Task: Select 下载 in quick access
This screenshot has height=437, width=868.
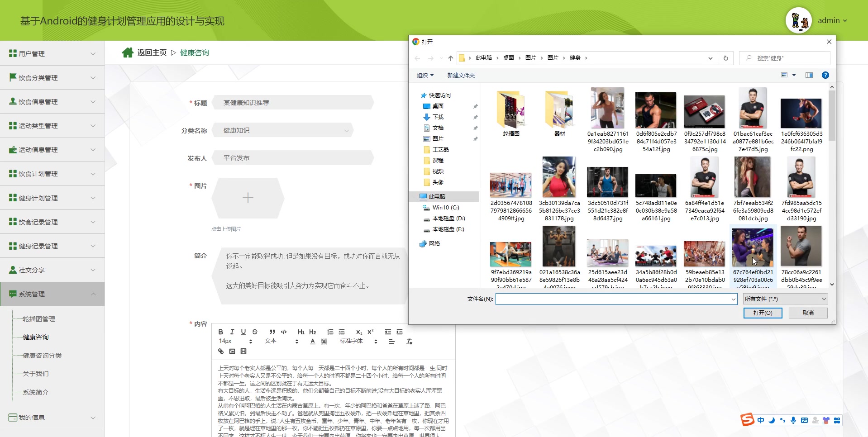Action: click(438, 117)
